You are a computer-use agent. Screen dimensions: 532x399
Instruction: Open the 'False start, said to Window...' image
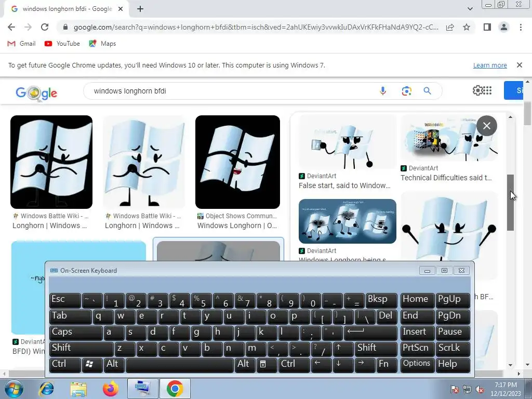click(x=348, y=142)
